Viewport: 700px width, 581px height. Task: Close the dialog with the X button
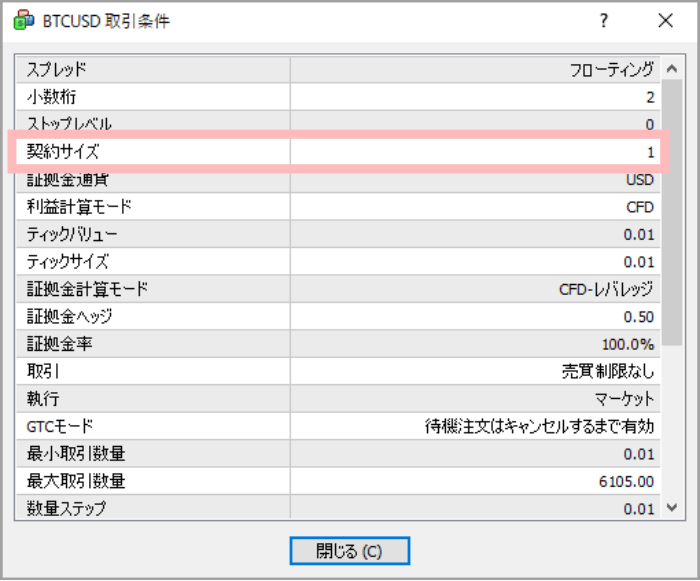[x=665, y=21]
